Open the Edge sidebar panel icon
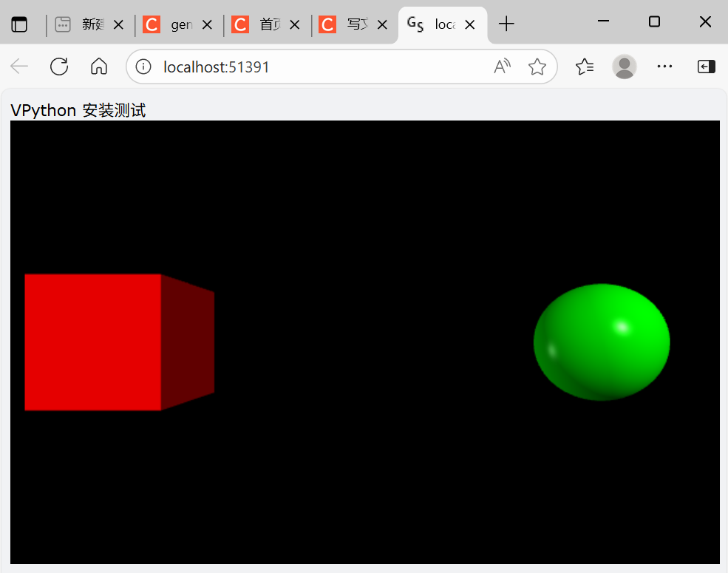The width and height of the screenshot is (728, 573). click(706, 67)
